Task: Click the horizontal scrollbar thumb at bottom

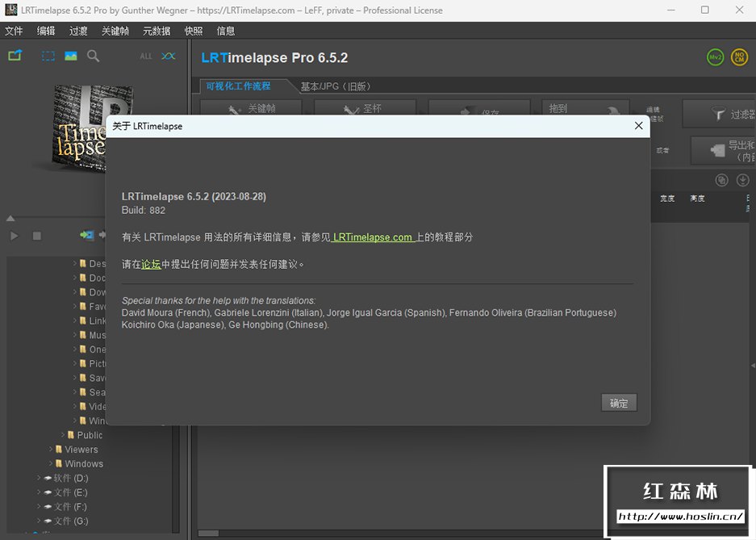Action: pos(209,533)
